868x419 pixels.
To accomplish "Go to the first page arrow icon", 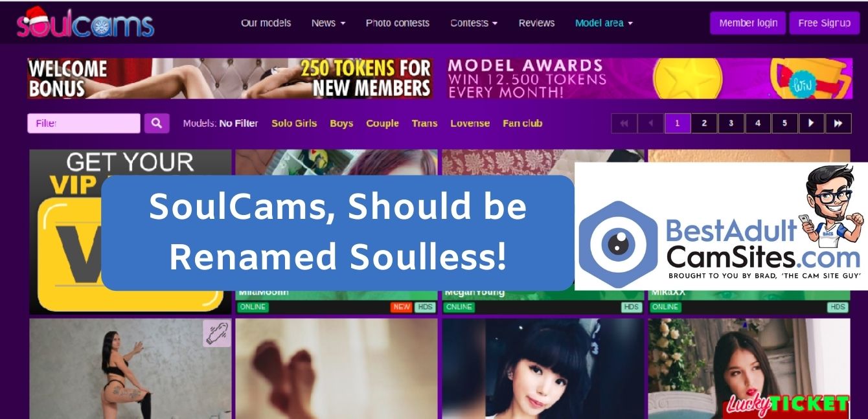I will [x=624, y=123].
